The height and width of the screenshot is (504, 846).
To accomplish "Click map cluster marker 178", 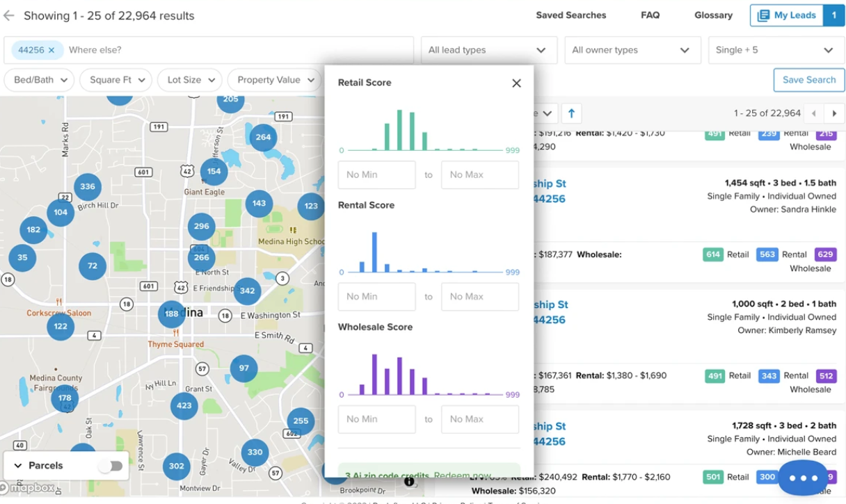I will pos(65,398).
